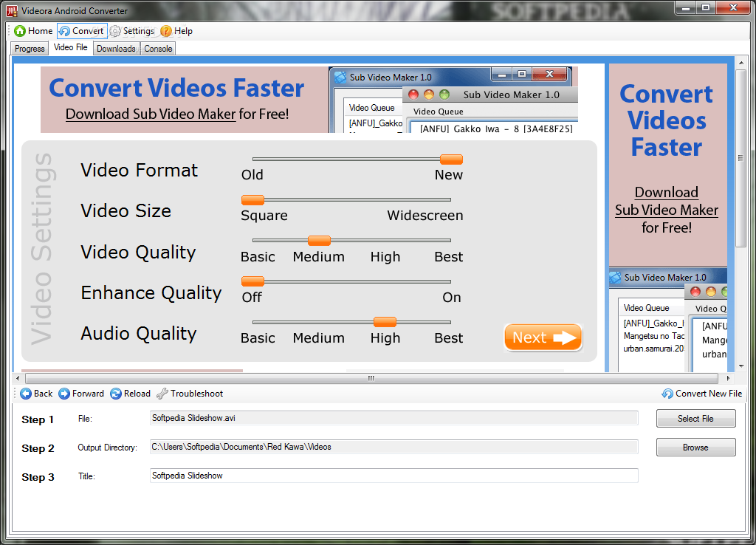Open Settings from the gear icon
The height and width of the screenshot is (545, 756).
pyautogui.click(x=114, y=31)
